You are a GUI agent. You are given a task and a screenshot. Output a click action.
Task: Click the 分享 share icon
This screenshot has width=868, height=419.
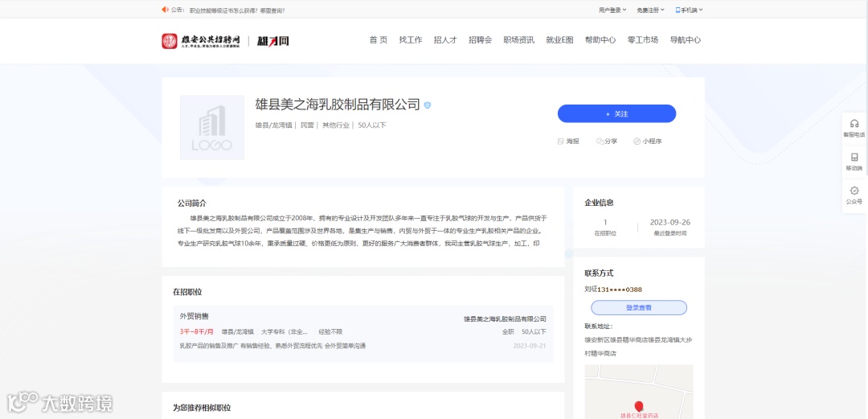coord(600,142)
